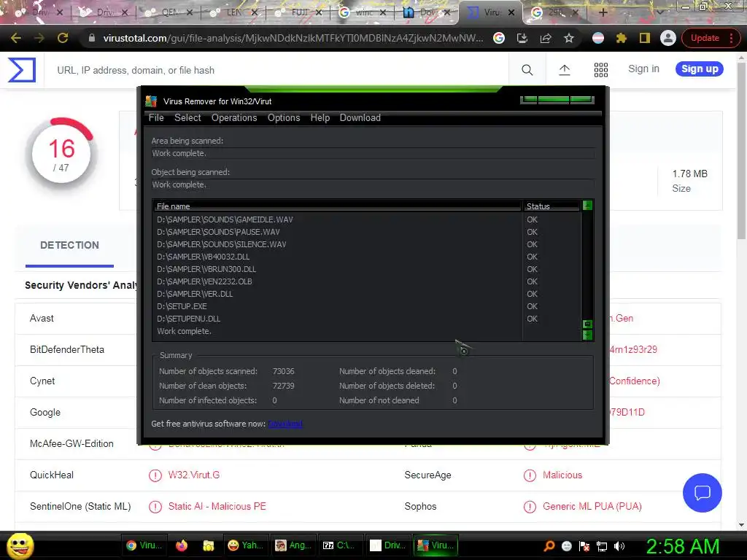The width and height of the screenshot is (747, 560).
Task: Open the Chrome profile avatar
Action: pyautogui.click(x=668, y=38)
